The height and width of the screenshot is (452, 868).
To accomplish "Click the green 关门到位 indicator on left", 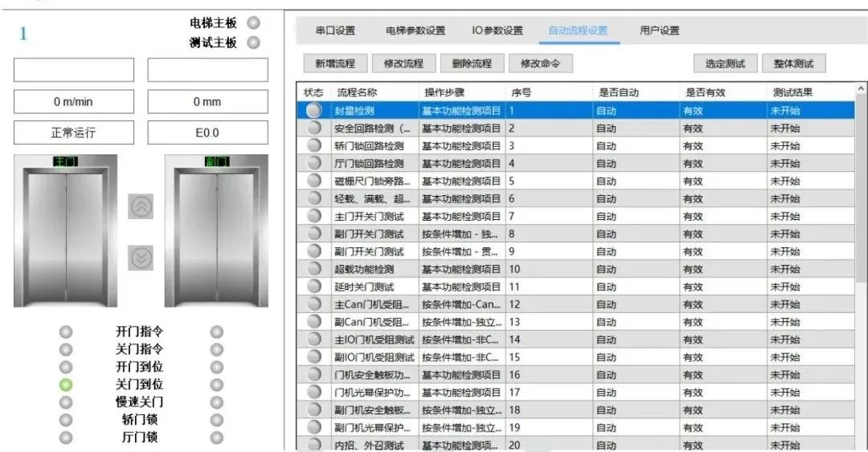I will click(x=67, y=385).
